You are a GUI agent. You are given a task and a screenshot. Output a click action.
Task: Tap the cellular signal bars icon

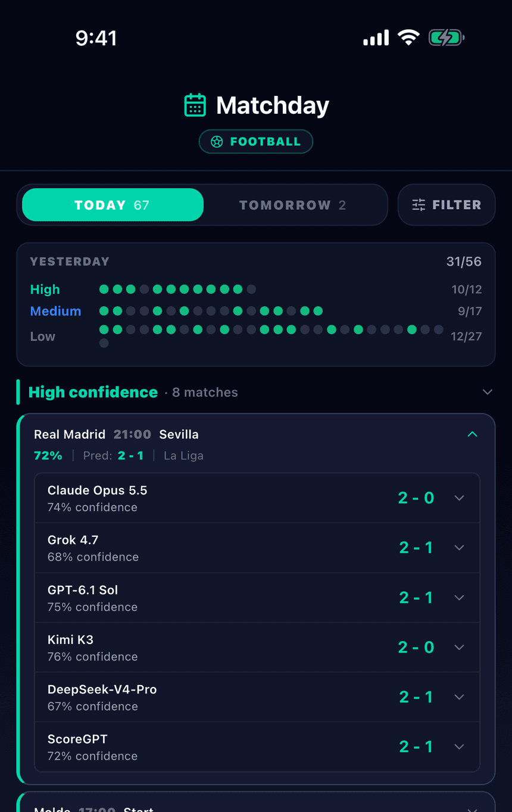coord(376,38)
